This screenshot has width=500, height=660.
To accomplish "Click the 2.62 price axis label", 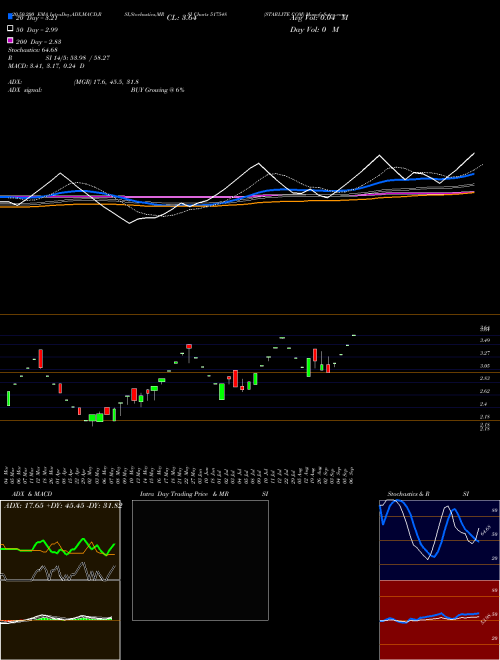I will point(485,391).
